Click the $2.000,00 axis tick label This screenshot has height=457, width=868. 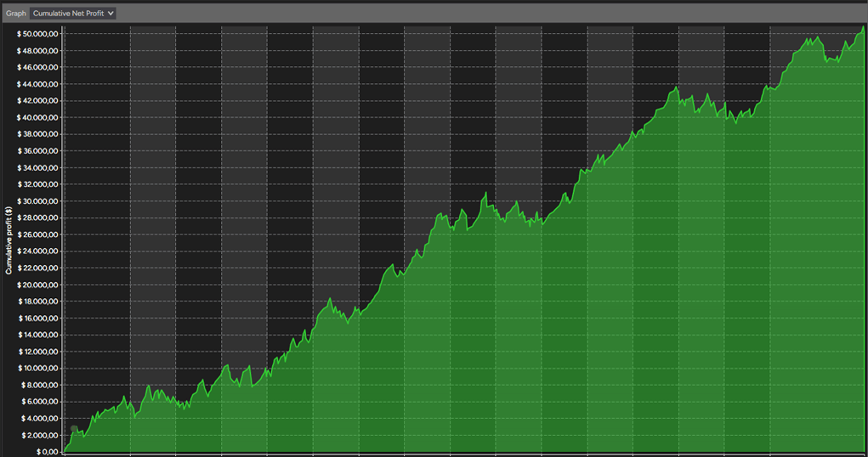(x=39, y=435)
